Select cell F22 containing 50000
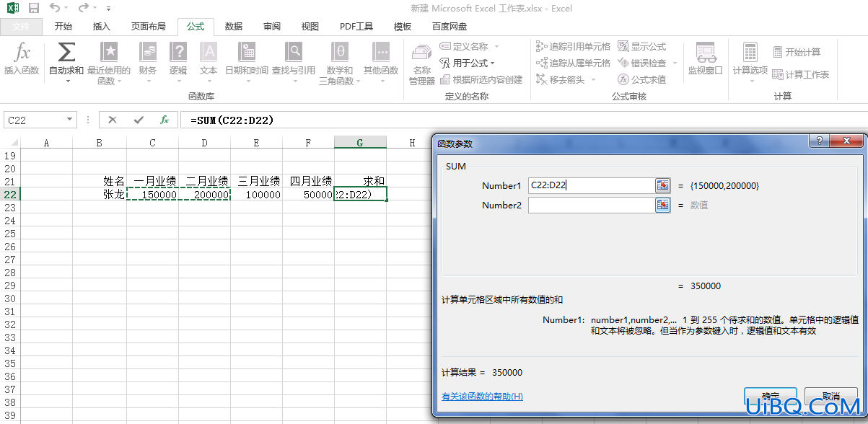The height and width of the screenshot is (424, 868). click(x=309, y=194)
